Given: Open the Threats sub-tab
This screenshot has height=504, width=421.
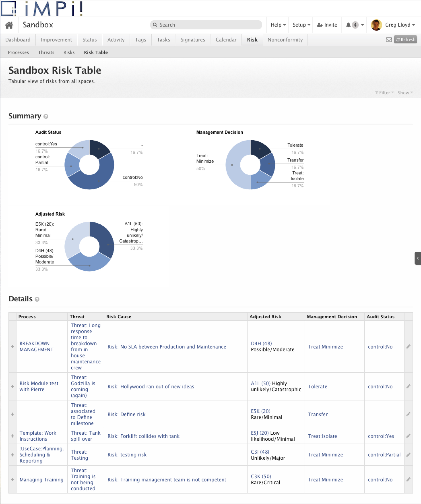Looking at the screenshot, I should click(46, 52).
